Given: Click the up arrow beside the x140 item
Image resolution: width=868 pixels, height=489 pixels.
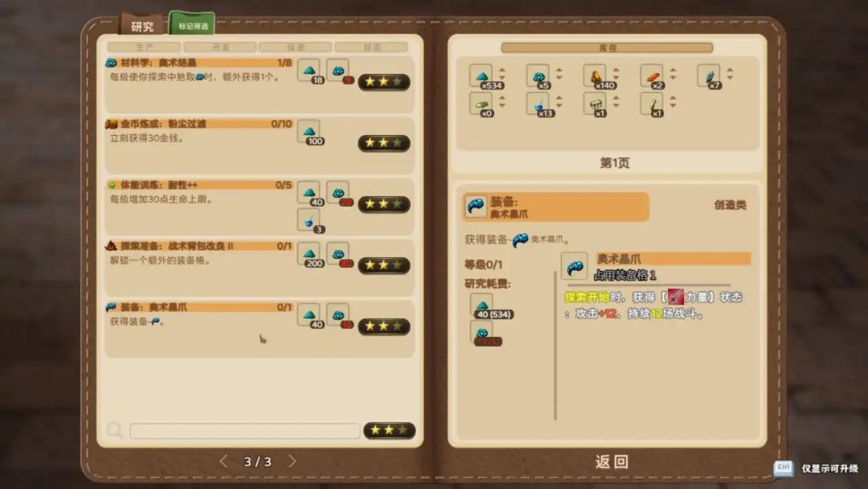Looking at the screenshot, I should 616,70.
